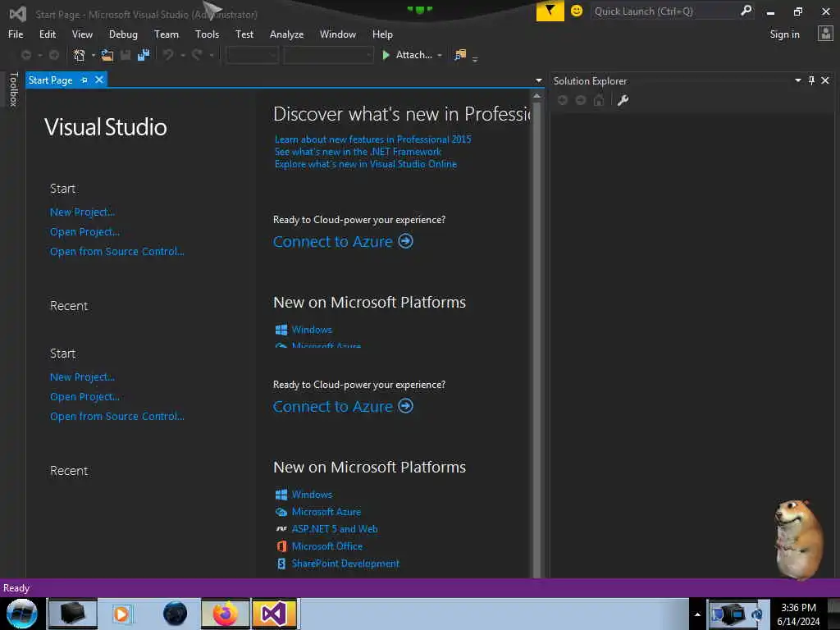Screen dimensions: 840x630
Task: Click See what's new in .NET Framework link
Action: [x=358, y=152]
